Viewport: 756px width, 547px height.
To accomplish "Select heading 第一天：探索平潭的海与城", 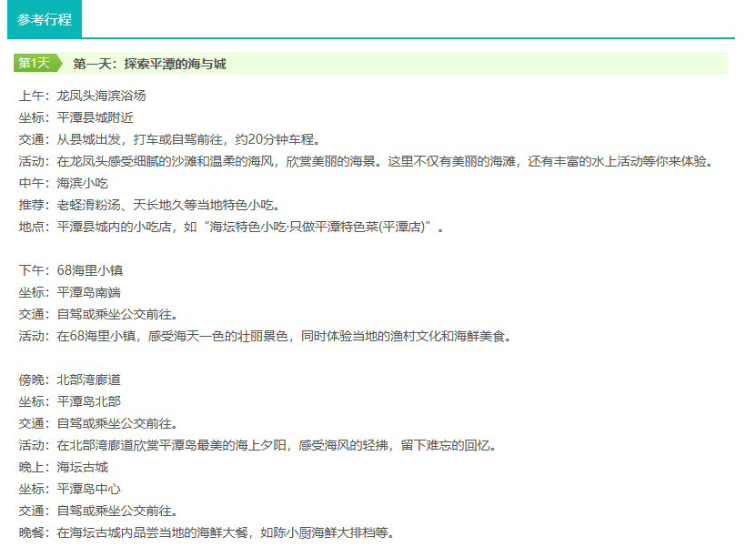I will (x=149, y=64).
